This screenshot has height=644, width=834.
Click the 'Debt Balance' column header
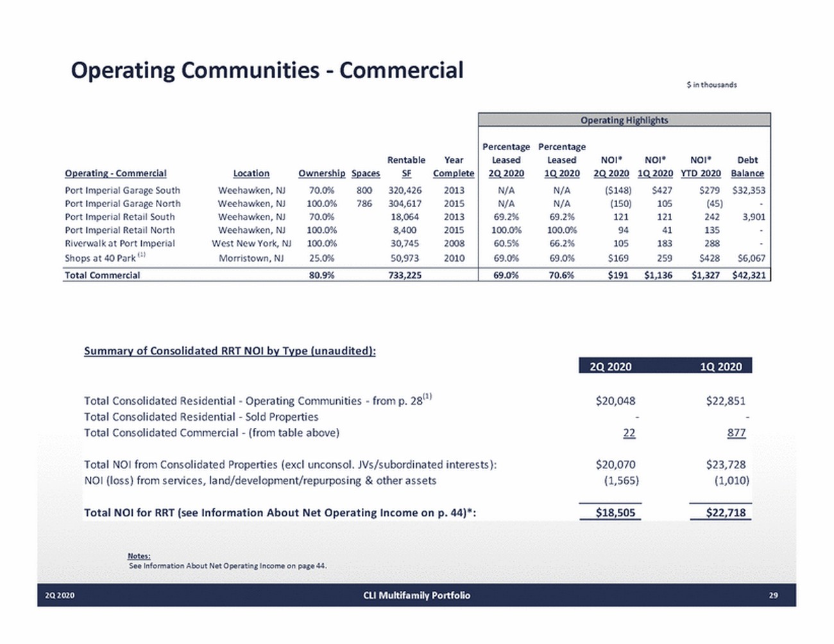tap(747, 167)
